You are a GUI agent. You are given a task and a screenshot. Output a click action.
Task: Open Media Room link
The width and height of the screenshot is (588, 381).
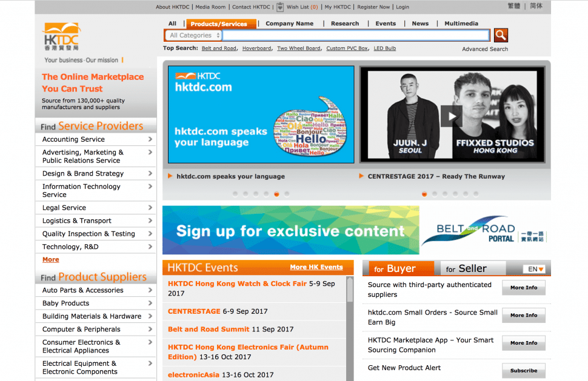pos(210,7)
